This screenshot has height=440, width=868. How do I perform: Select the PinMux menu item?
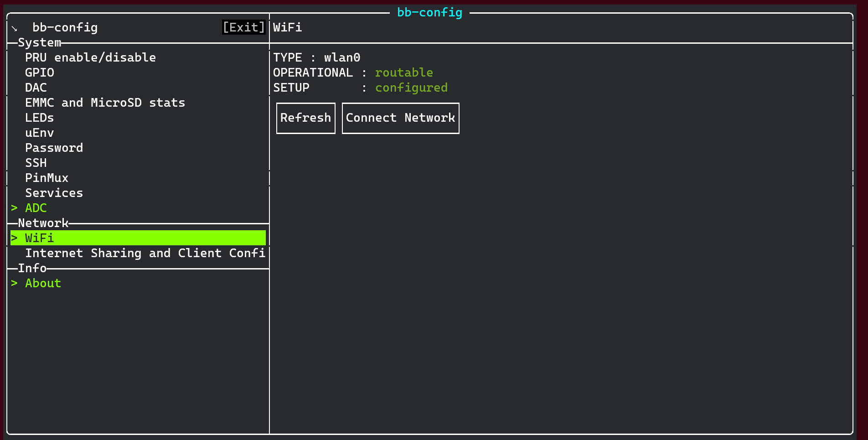tap(46, 178)
